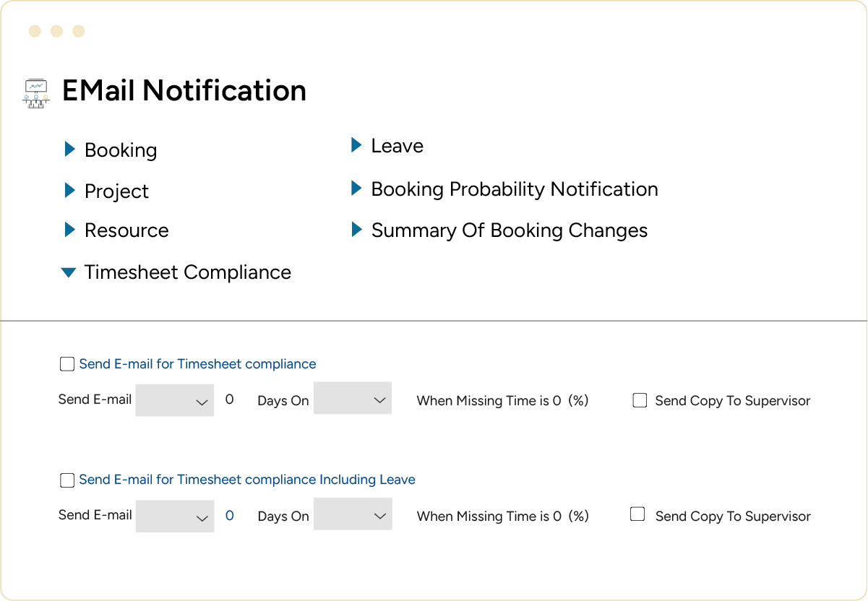Expand the Project section
This screenshot has width=868, height=601.
69,191
